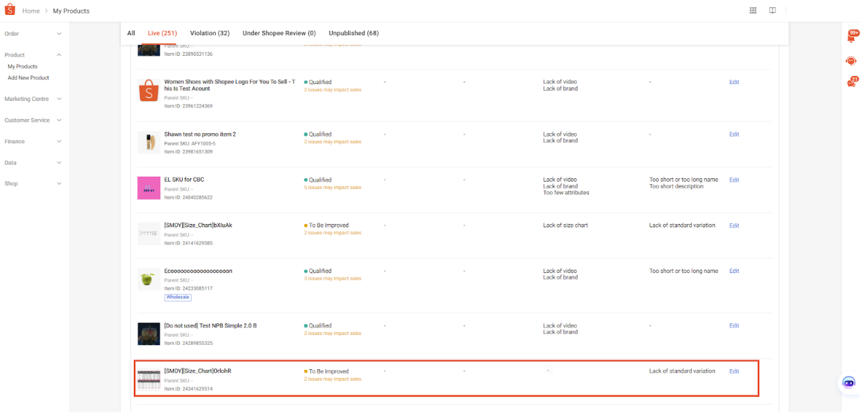Open 3 issues may impact sales link
868x419 pixels.
click(x=333, y=278)
